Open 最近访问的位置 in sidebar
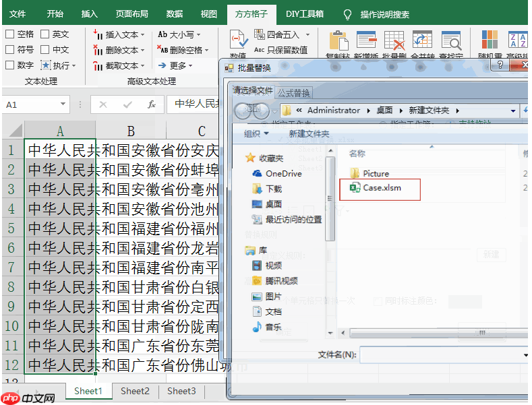 [x=287, y=220]
